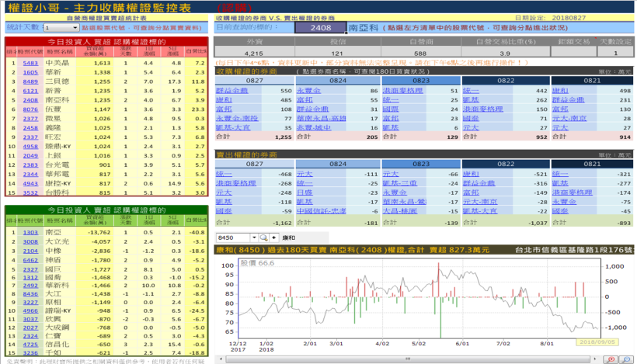This screenshot has width=637, height=364.
Task: Click seller 群益金鼎 with -316 under sellers 0822
Action: [x=479, y=183]
